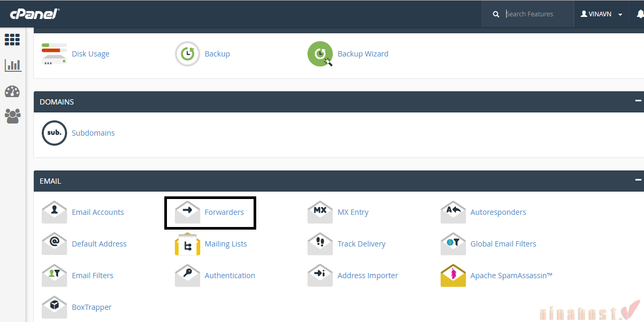Viewport: 644px width, 322px height.
Task: Open the Default Address link
Action: [x=99, y=244]
